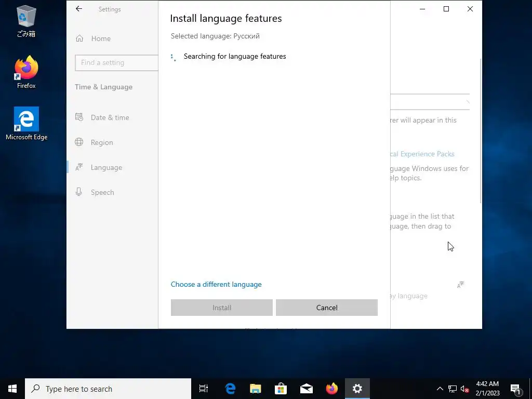Open Home in Settings sidebar
Screen dimensions: 532x399
(x=101, y=38)
